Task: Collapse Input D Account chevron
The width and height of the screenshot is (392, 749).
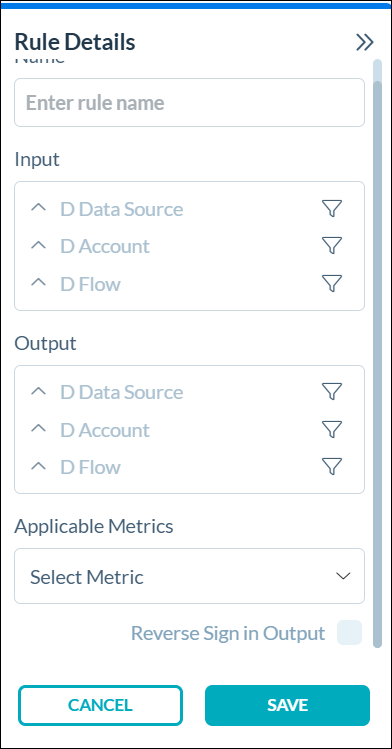Action: coord(38,245)
